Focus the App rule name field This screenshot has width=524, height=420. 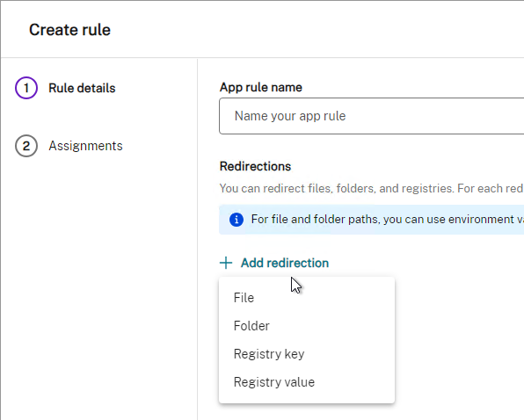tap(371, 116)
